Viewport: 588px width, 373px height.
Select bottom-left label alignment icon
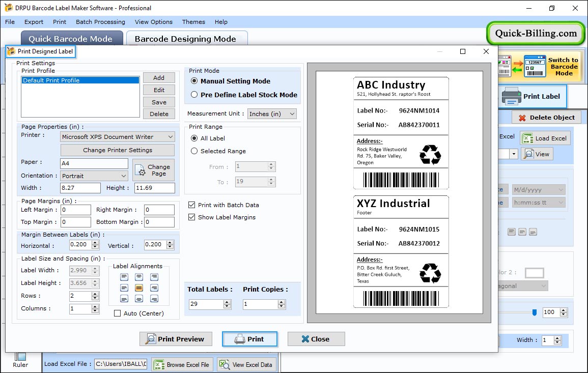(124, 299)
